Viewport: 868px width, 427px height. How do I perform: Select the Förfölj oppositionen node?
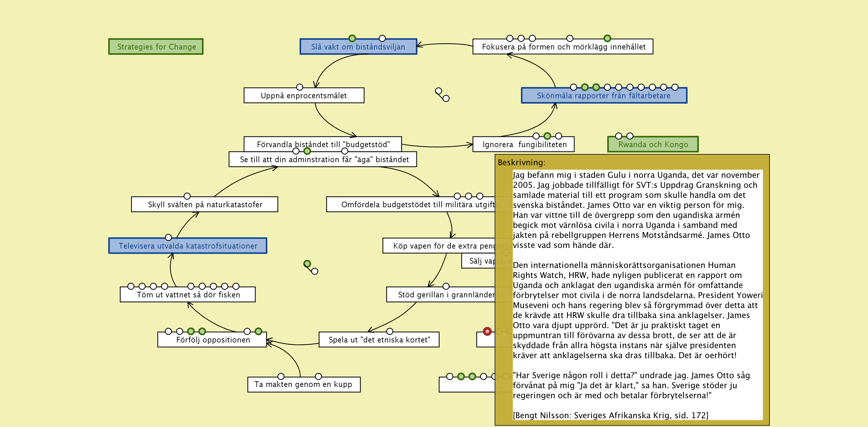point(212,340)
